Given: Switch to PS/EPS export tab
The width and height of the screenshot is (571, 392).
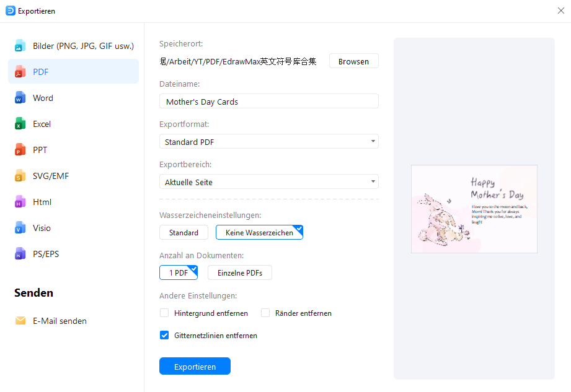Looking at the screenshot, I should point(46,254).
